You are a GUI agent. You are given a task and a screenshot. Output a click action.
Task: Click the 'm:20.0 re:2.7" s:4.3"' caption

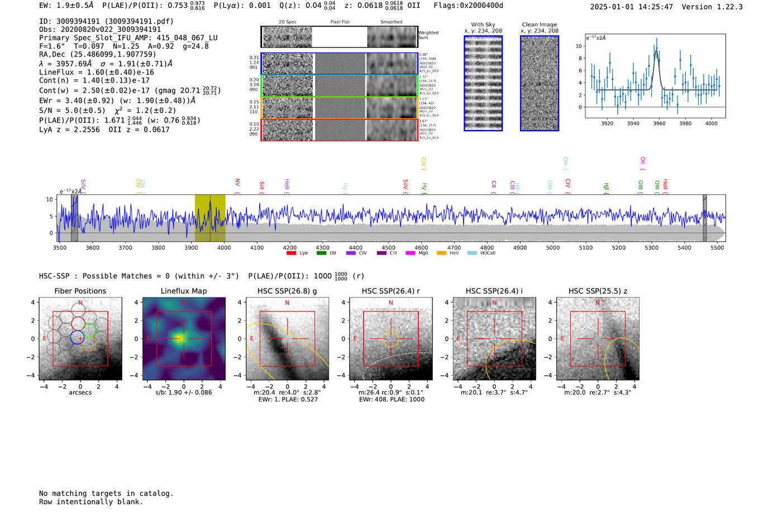[598, 392]
